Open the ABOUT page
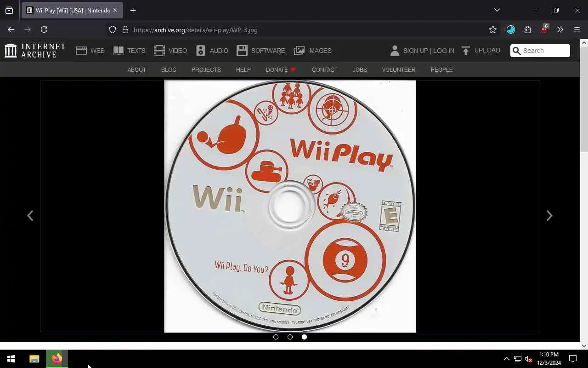The width and height of the screenshot is (588, 368). (136, 69)
